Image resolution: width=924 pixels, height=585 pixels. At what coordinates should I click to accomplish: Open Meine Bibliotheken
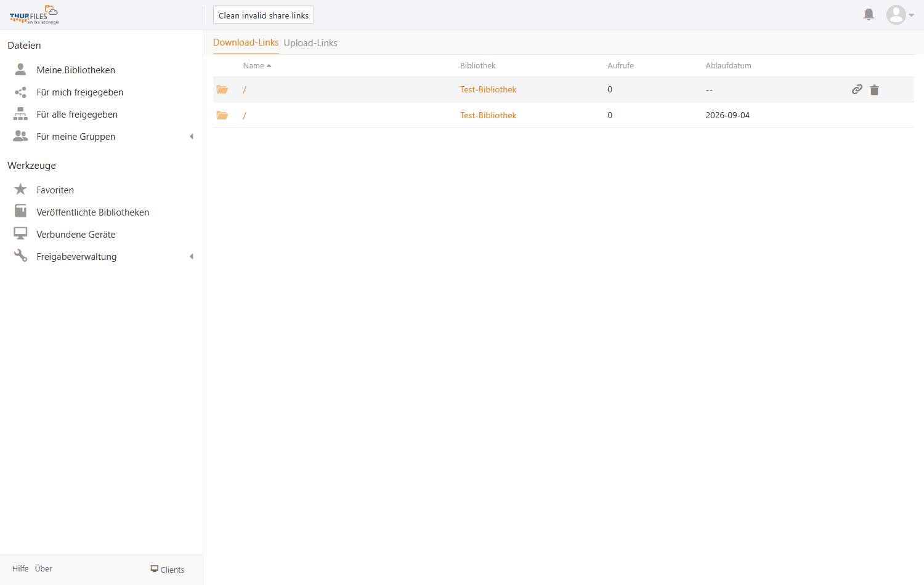76,70
